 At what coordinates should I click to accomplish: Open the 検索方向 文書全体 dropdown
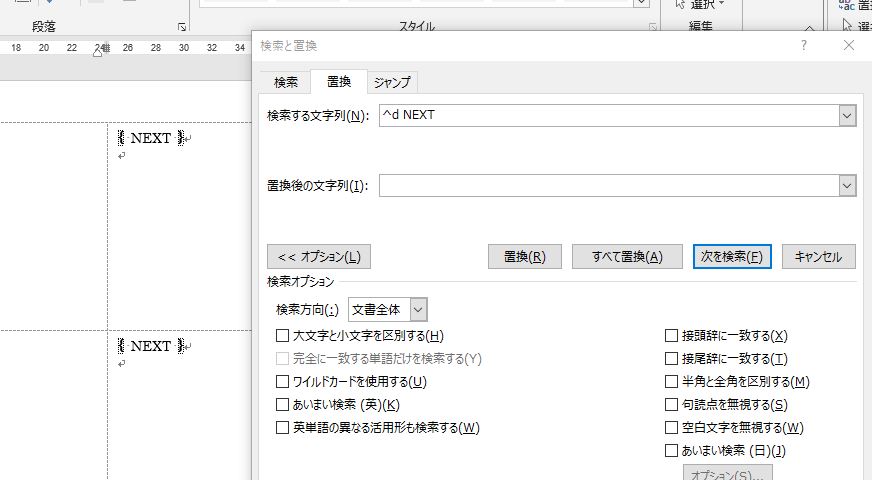point(388,310)
